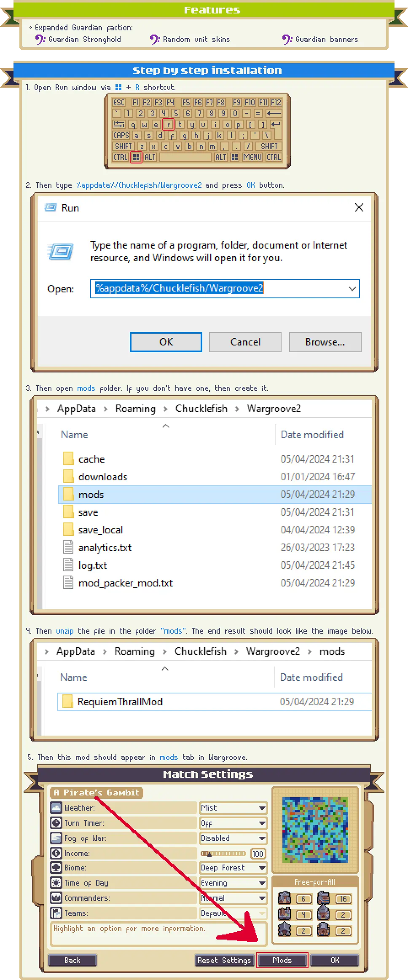The width and height of the screenshot is (408, 980).
Task: Click the ESC key on the keyboard diagram
Action: (x=119, y=102)
